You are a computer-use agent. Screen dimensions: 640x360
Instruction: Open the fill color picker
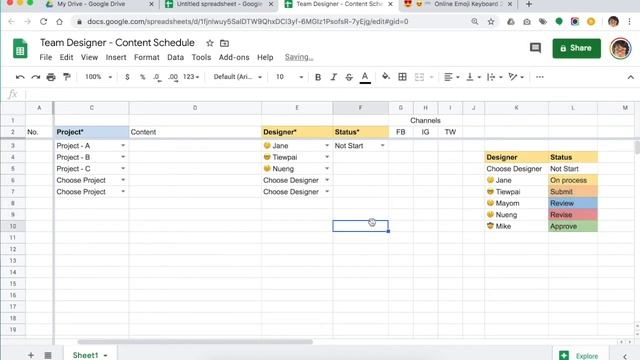click(x=386, y=77)
